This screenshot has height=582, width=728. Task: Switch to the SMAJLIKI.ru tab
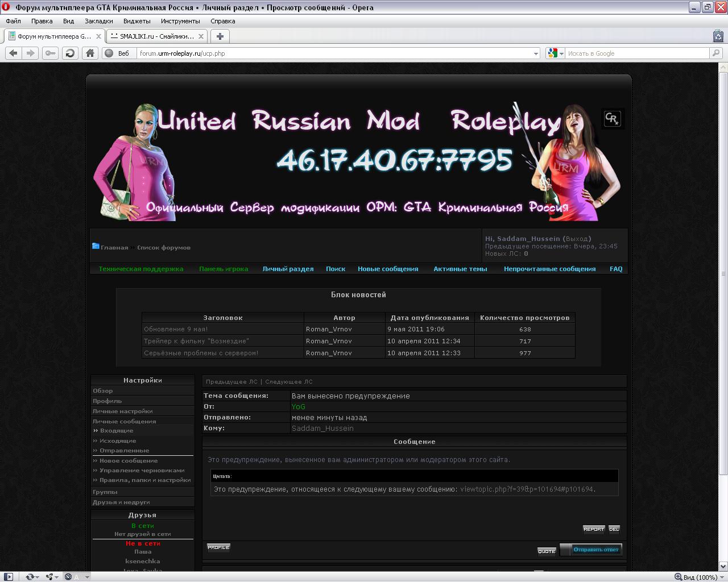tap(156, 36)
